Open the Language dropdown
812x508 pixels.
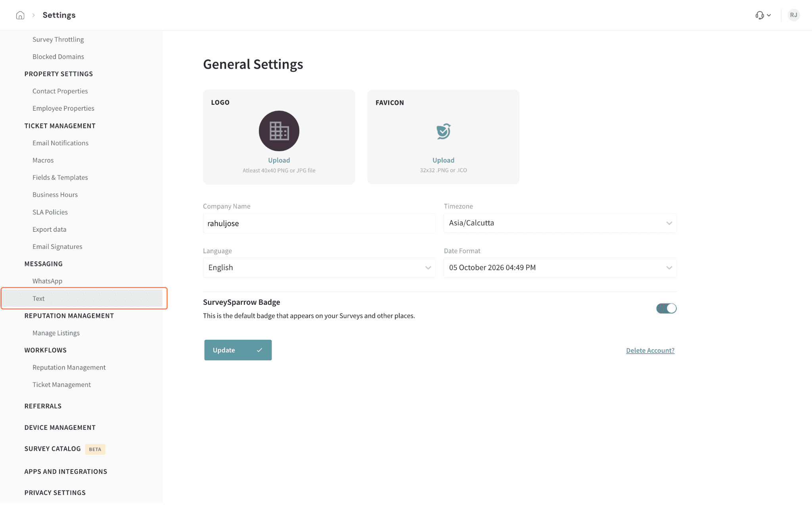tap(319, 267)
